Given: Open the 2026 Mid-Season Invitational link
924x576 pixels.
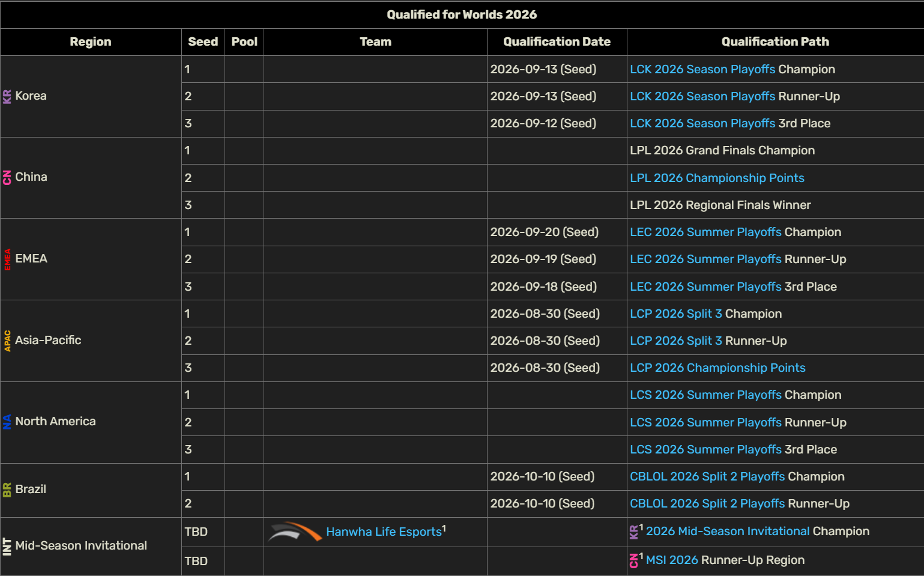Looking at the screenshot, I should pos(728,531).
